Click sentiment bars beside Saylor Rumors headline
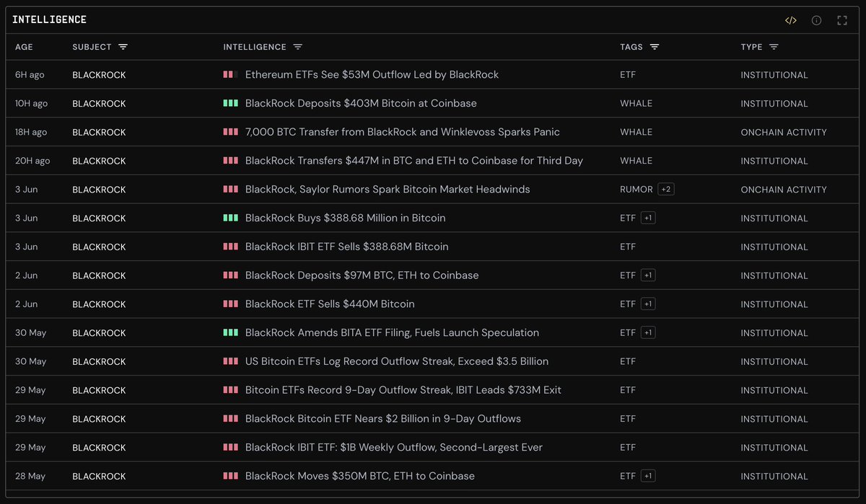The width and height of the screenshot is (866, 504). pos(230,189)
